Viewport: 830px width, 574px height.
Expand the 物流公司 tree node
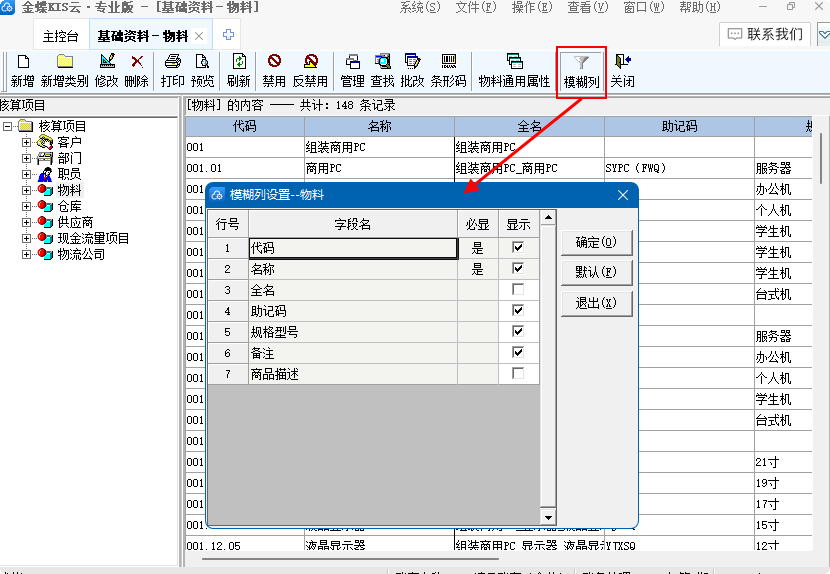26,254
